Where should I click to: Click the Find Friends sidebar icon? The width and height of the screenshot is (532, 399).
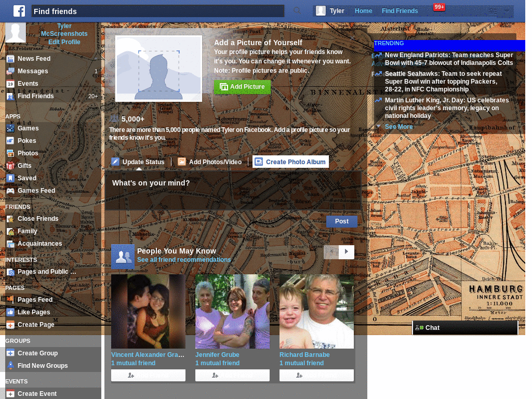click(x=10, y=96)
